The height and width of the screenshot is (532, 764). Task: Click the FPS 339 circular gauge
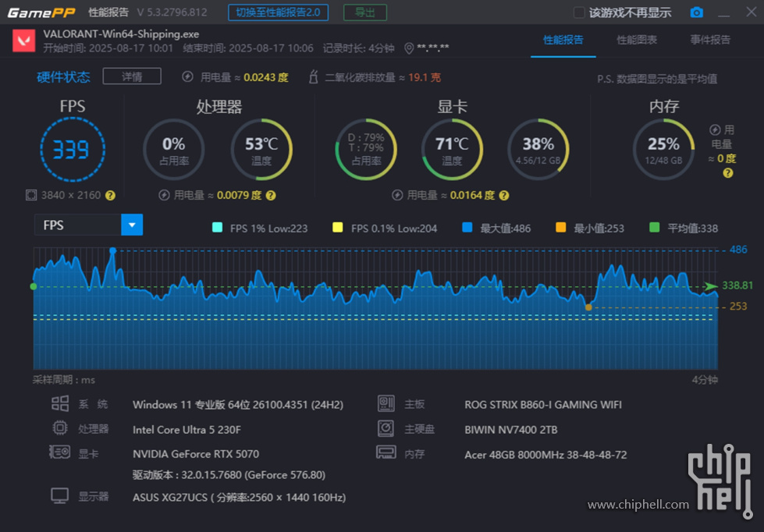72,149
